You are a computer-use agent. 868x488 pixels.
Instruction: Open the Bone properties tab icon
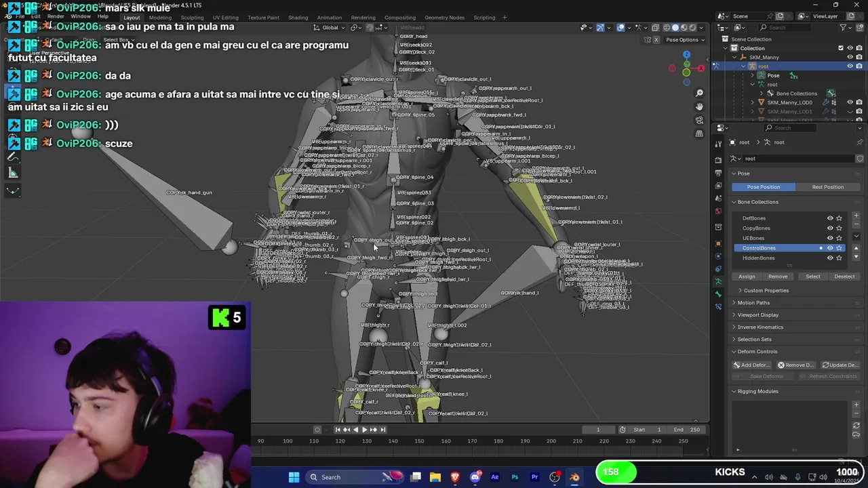click(718, 294)
